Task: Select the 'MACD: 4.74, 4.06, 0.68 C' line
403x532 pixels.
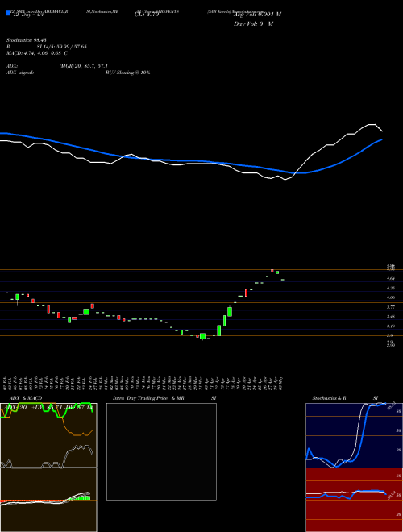Action: pyautogui.click(x=36, y=53)
